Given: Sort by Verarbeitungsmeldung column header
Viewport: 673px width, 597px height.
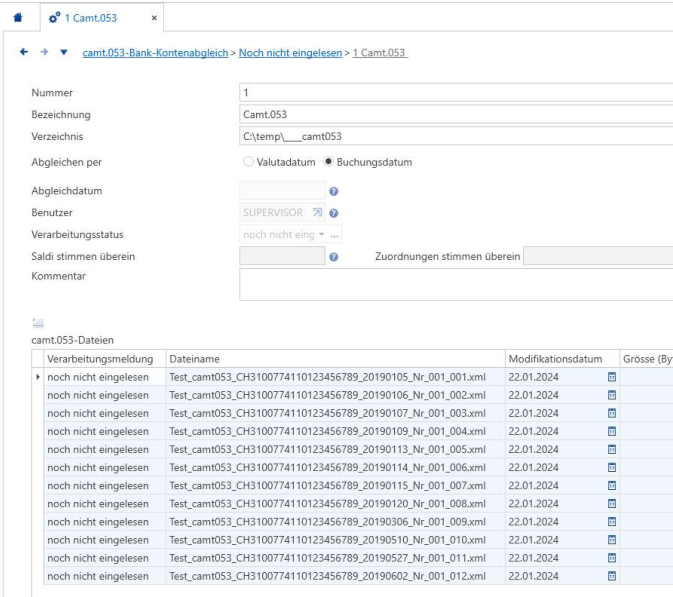Looking at the screenshot, I should pos(105,359).
